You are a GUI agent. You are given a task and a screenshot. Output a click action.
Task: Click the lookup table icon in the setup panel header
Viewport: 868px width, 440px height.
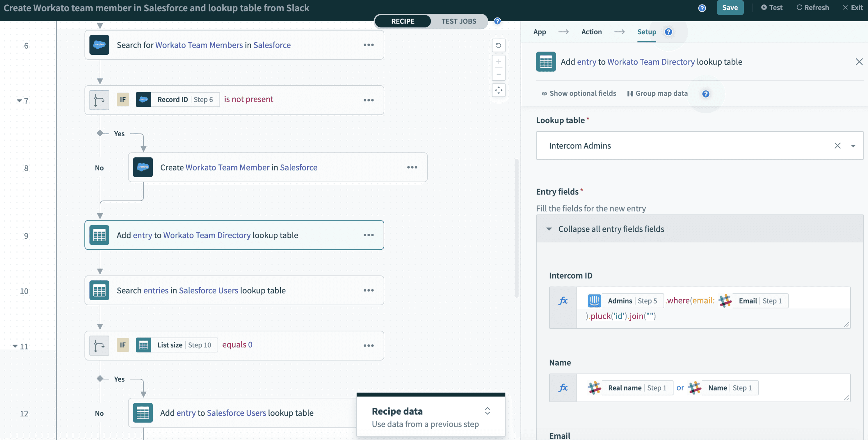click(x=546, y=62)
